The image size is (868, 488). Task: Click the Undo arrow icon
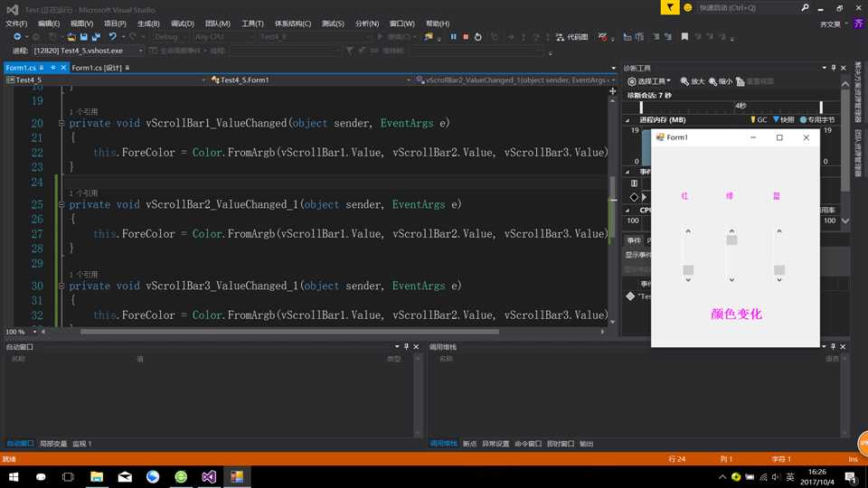(112, 36)
